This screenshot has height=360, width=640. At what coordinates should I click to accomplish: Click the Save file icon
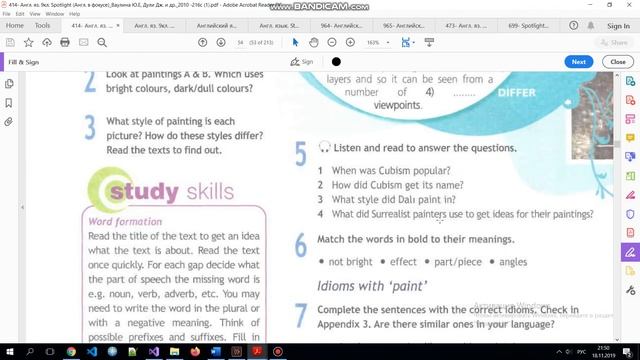10,42
